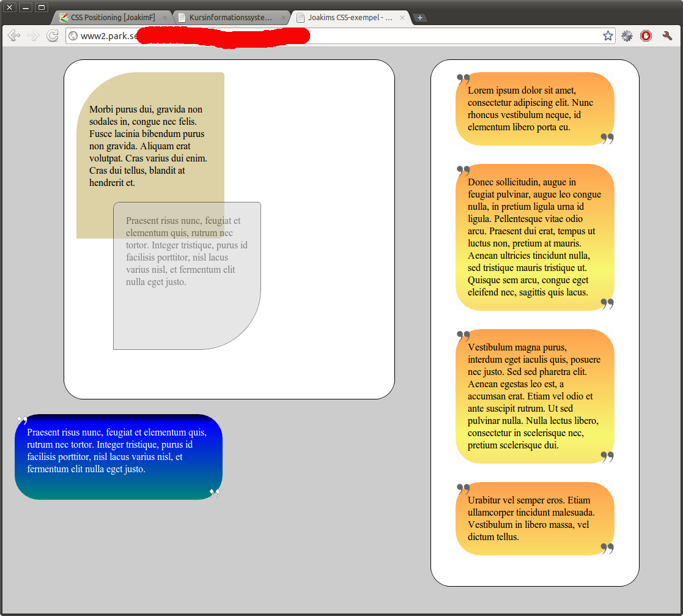The width and height of the screenshot is (683, 616).
Task: Open a new tab
Action: (x=419, y=18)
